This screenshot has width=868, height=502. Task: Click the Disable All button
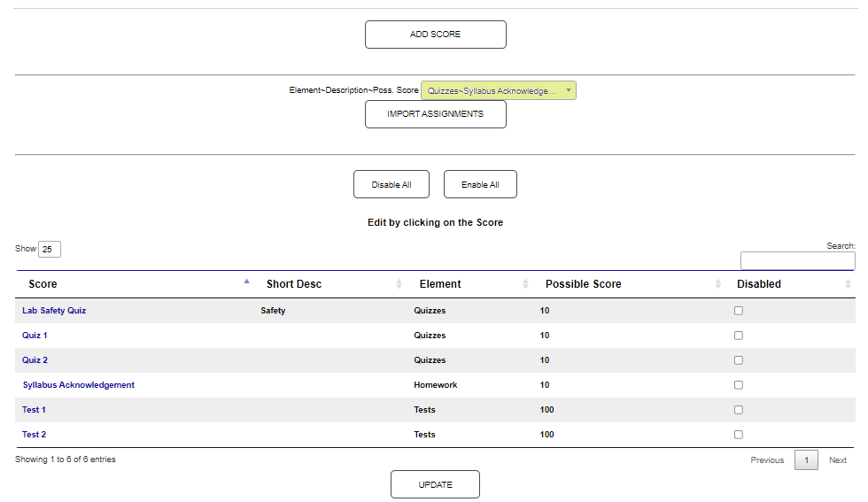(391, 184)
